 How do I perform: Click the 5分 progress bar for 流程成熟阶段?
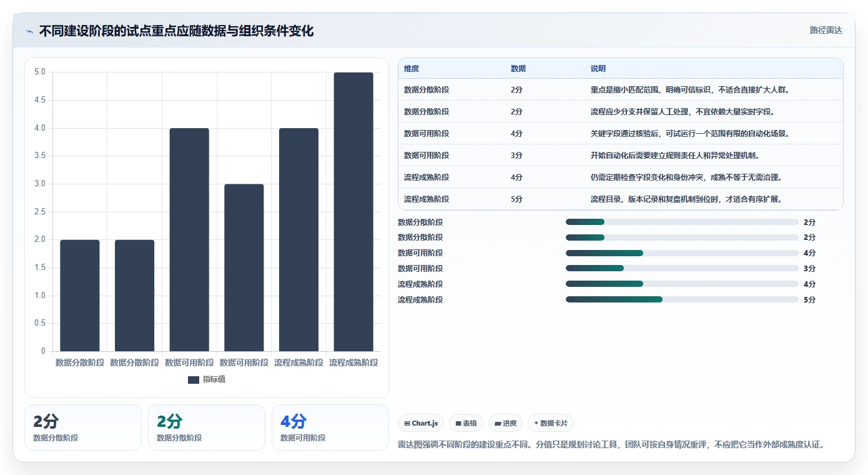coord(682,299)
